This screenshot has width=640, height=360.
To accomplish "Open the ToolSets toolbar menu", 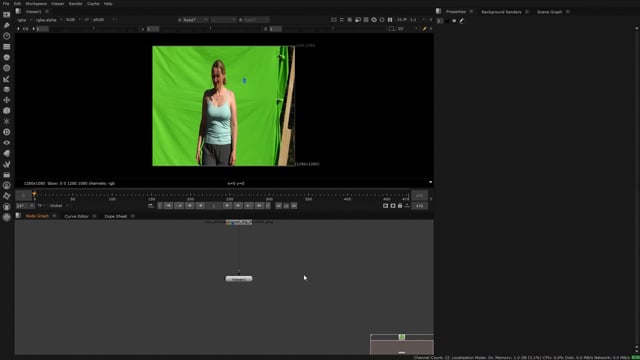I will [x=7, y=164].
